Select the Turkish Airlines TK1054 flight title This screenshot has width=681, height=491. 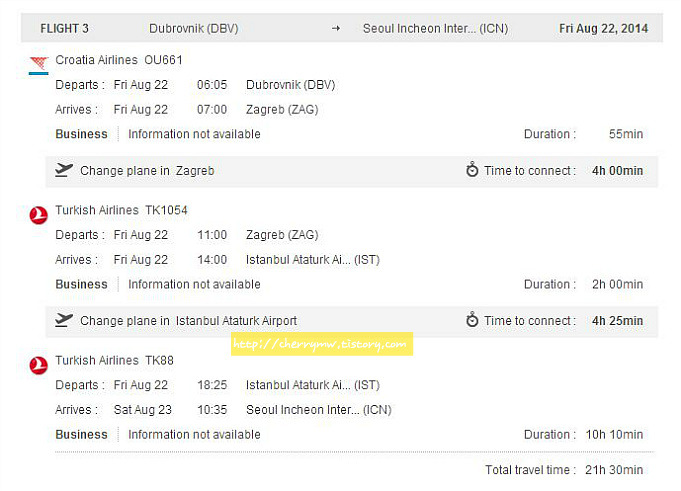click(121, 210)
